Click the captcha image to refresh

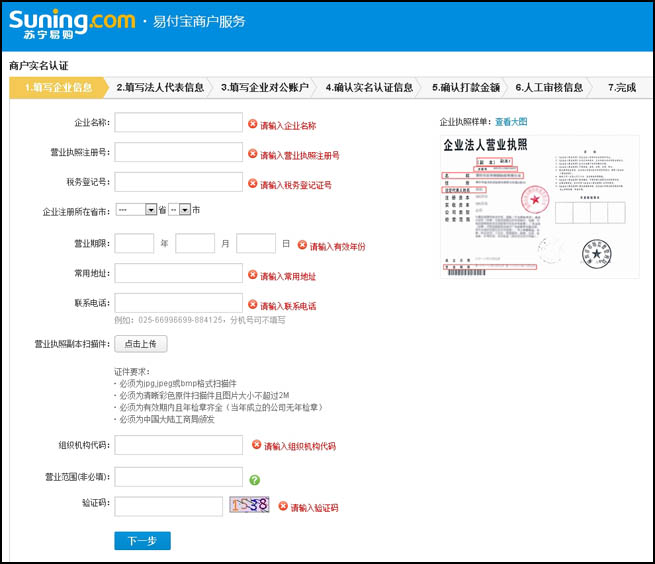point(250,506)
